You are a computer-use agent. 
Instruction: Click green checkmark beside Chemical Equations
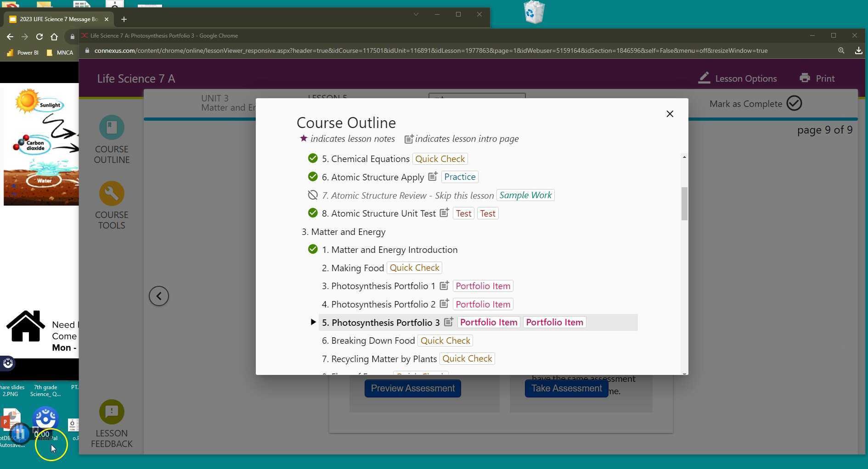coord(313,159)
